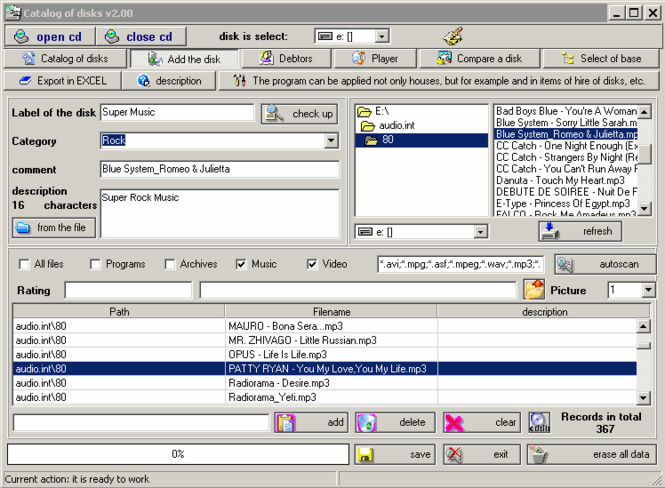Click the Filename column header
665x488 pixels.
331,312
